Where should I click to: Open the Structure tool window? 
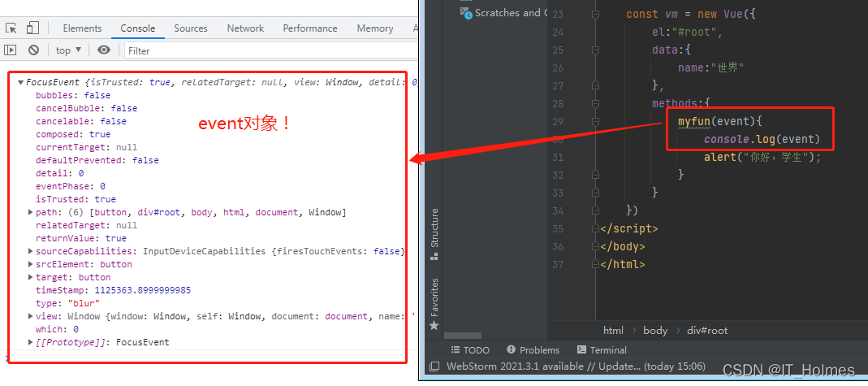(x=434, y=233)
